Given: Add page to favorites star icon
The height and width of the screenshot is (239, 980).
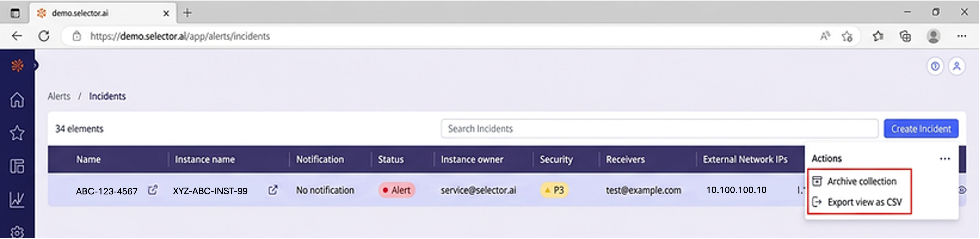Looking at the screenshot, I should pos(847,36).
